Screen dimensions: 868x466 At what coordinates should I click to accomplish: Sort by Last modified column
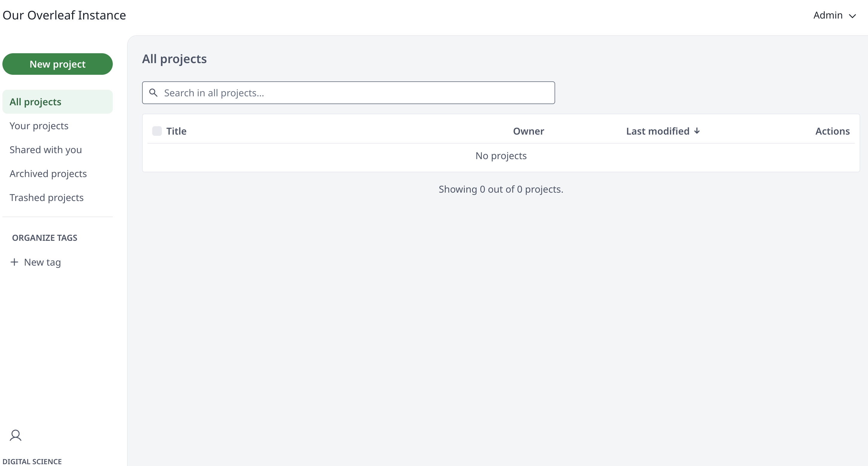[x=657, y=131]
